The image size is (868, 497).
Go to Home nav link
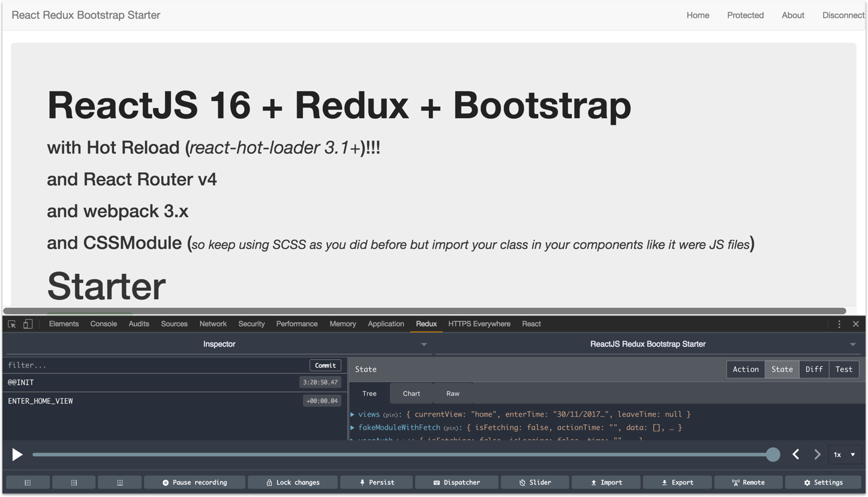click(x=698, y=15)
